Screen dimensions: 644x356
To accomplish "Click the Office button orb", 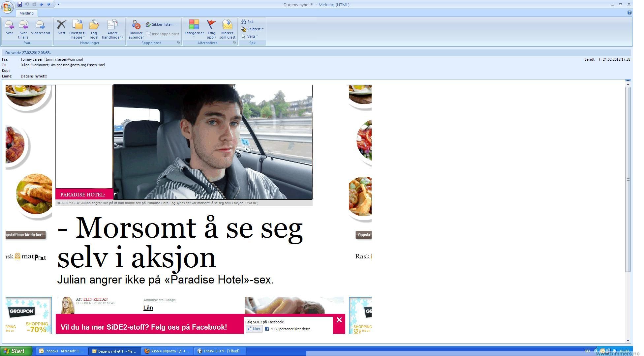I will pyautogui.click(x=7, y=7).
